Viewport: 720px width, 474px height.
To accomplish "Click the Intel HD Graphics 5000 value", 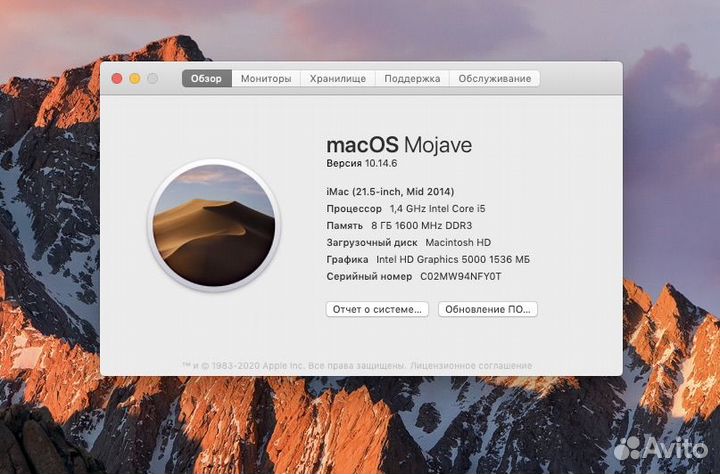I will pos(453,260).
